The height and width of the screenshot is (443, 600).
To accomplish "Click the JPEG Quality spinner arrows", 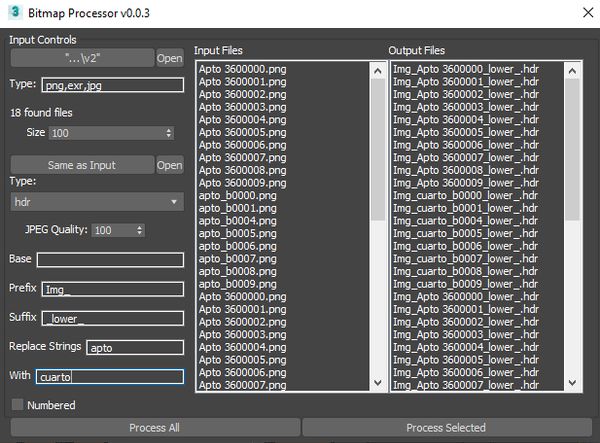I will coord(140,230).
